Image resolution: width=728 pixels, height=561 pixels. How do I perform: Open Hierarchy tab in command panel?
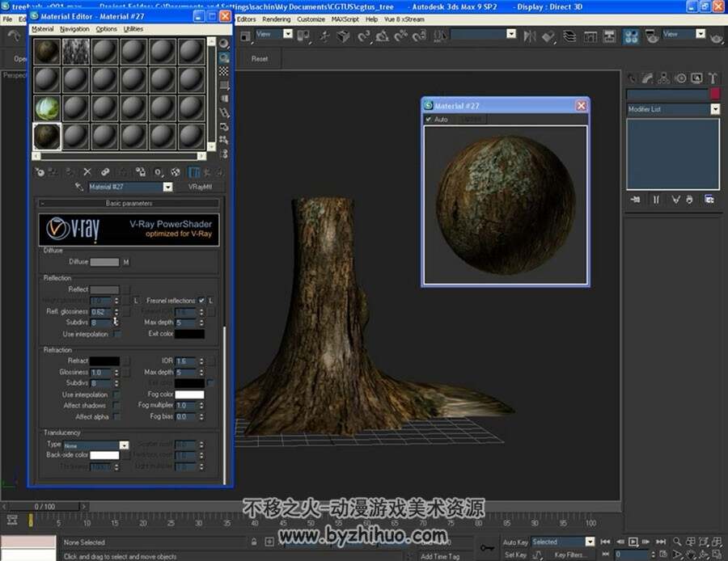pyautogui.click(x=664, y=78)
